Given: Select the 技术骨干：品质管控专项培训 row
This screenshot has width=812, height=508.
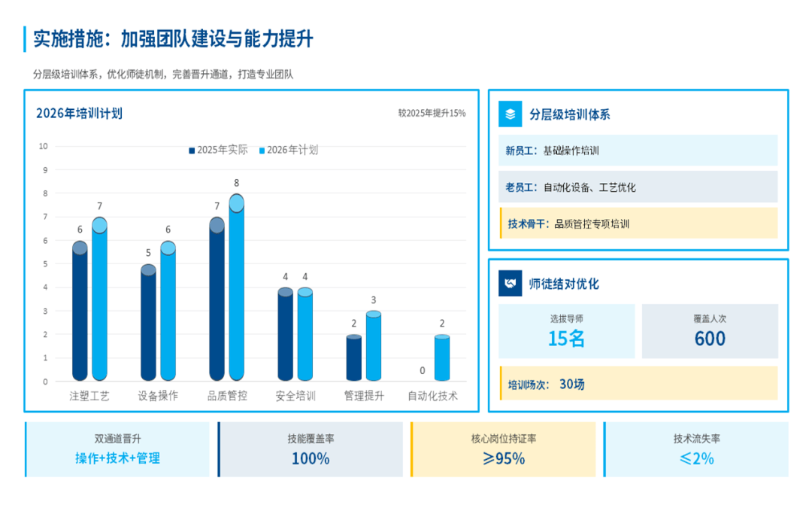Looking at the screenshot, I should click(x=638, y=224).
